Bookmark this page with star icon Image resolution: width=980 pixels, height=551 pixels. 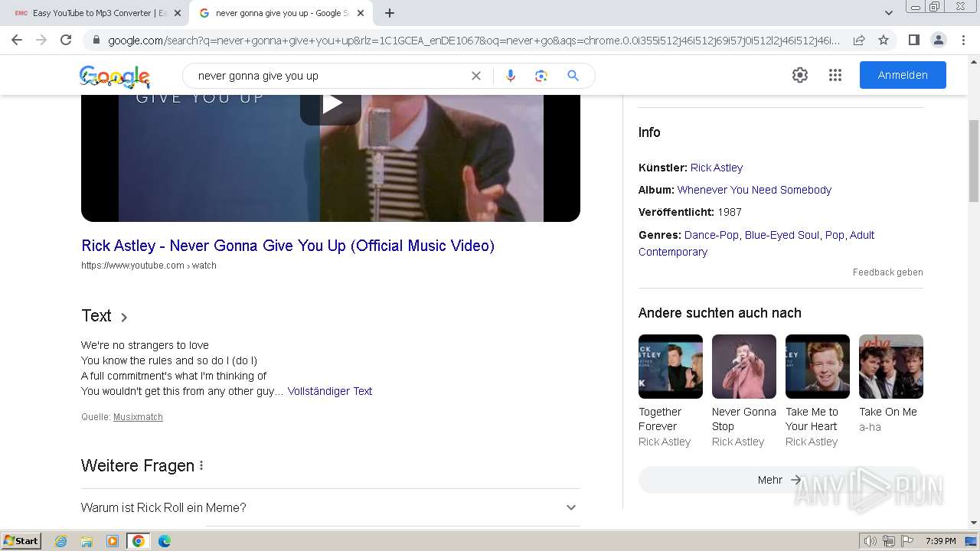click(884, 40)
